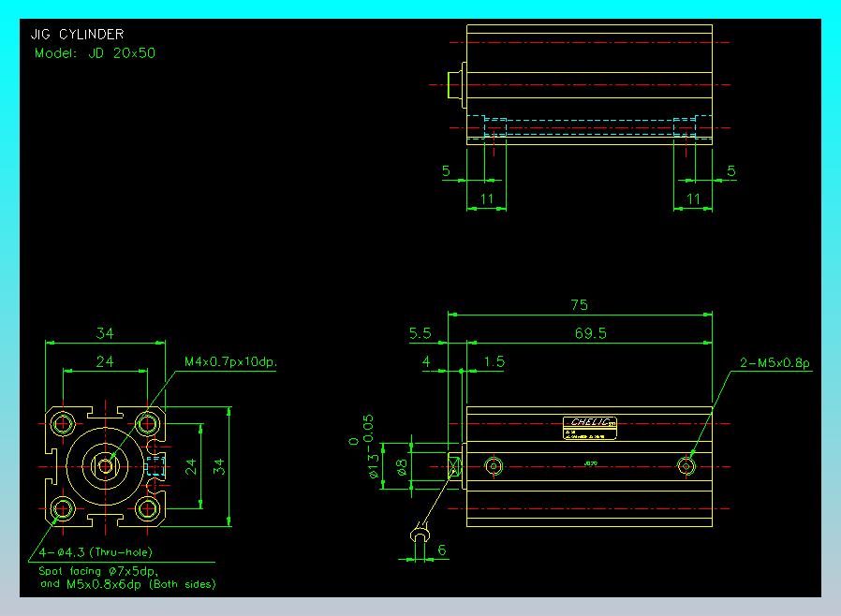Select the top-left mounting hole in front view
841x616 pixels.
(x=64, y=423)
